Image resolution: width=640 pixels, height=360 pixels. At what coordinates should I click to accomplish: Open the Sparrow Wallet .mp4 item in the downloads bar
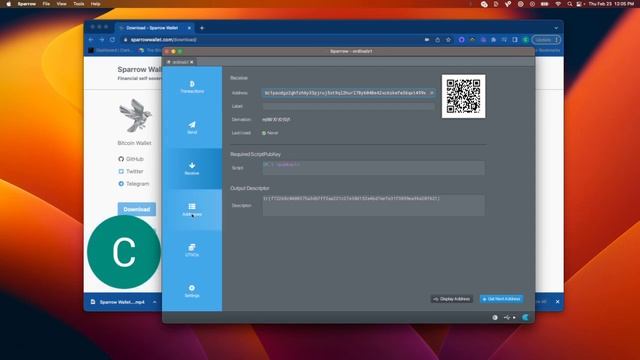pyautogui.click(x=118, y=302)
